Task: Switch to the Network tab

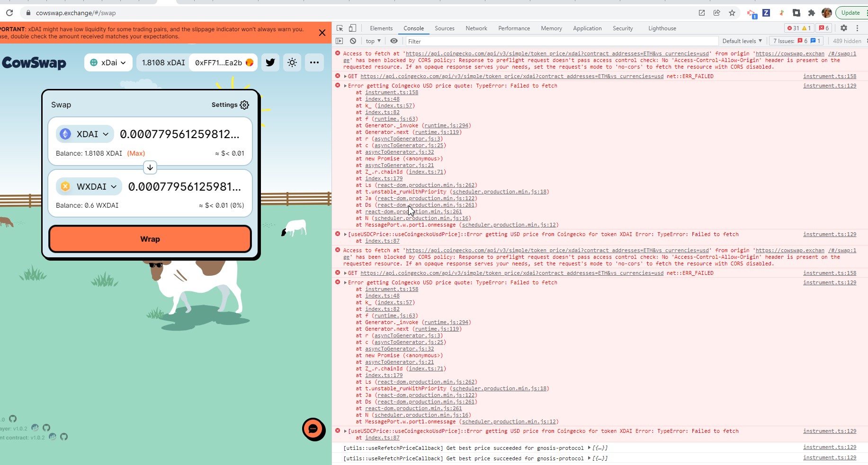Action: 476,28
